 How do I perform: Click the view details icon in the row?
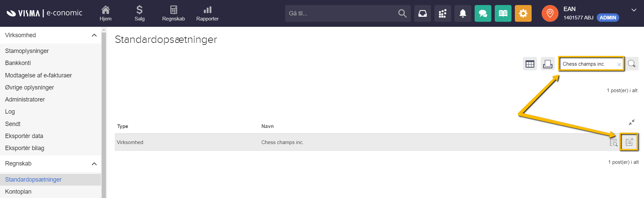[613, 142]
